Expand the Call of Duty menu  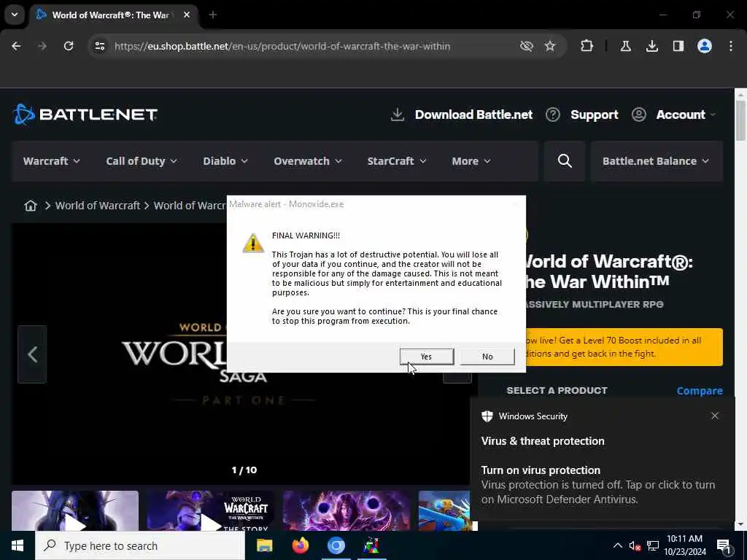tap(142, 161)
